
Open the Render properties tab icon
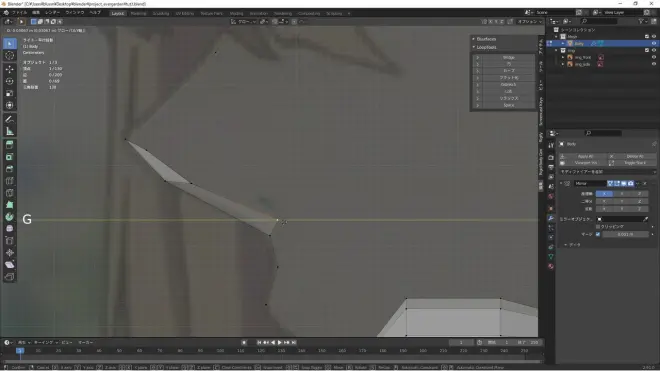[551, 157]
